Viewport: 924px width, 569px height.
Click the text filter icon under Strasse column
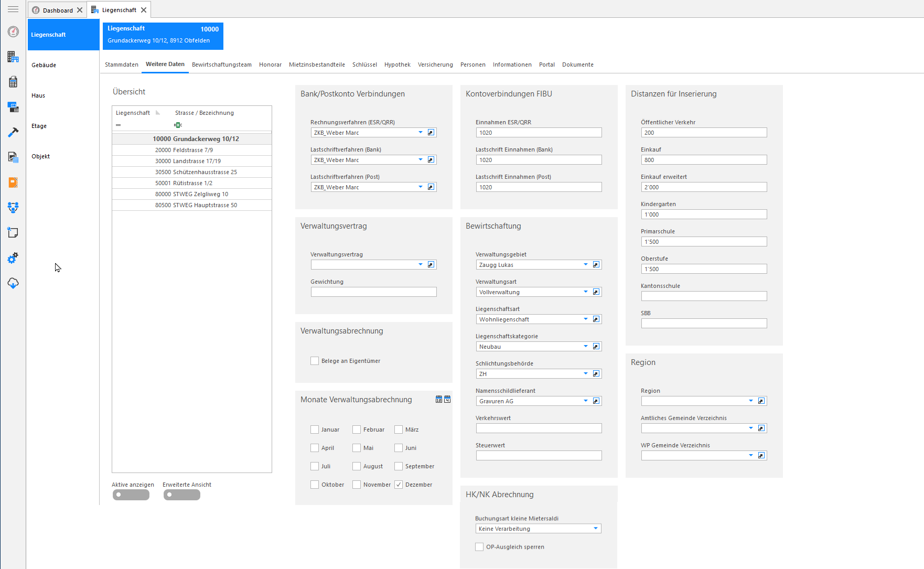[178, 125]
